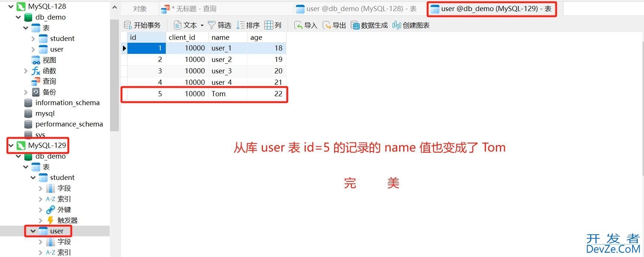Click 字段 fields icon under student table
This screenshot has width=644, height=257.
click(51, 188)
